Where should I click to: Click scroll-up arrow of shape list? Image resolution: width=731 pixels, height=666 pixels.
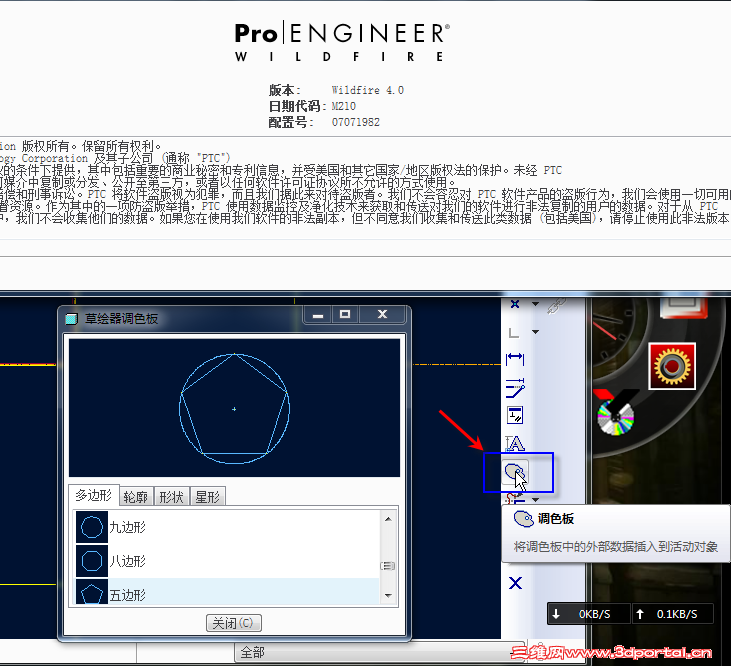pos(388,519)
